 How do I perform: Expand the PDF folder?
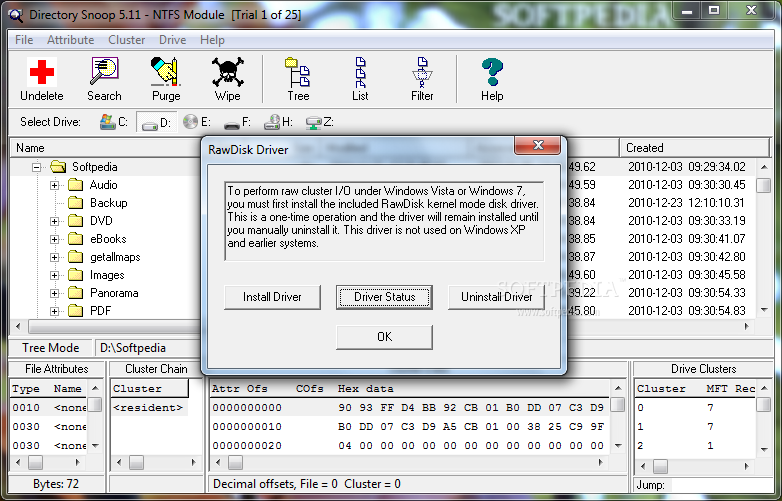point(54,311)
